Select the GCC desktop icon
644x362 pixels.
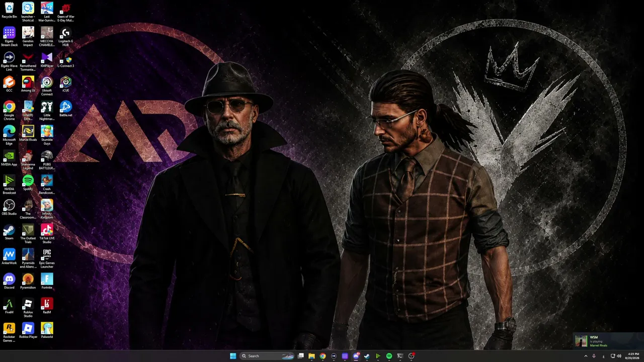tap(9, 84)
